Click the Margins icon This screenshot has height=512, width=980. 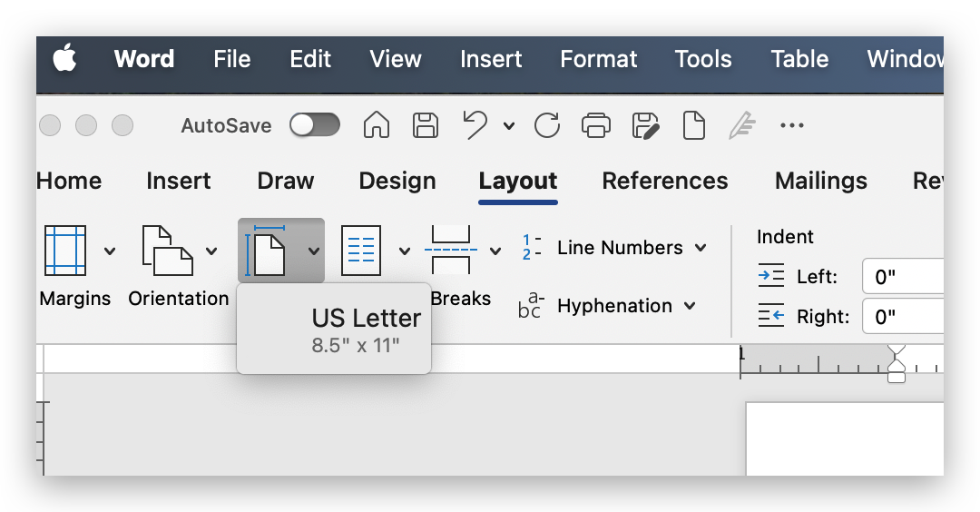click(x=65, y=251)
